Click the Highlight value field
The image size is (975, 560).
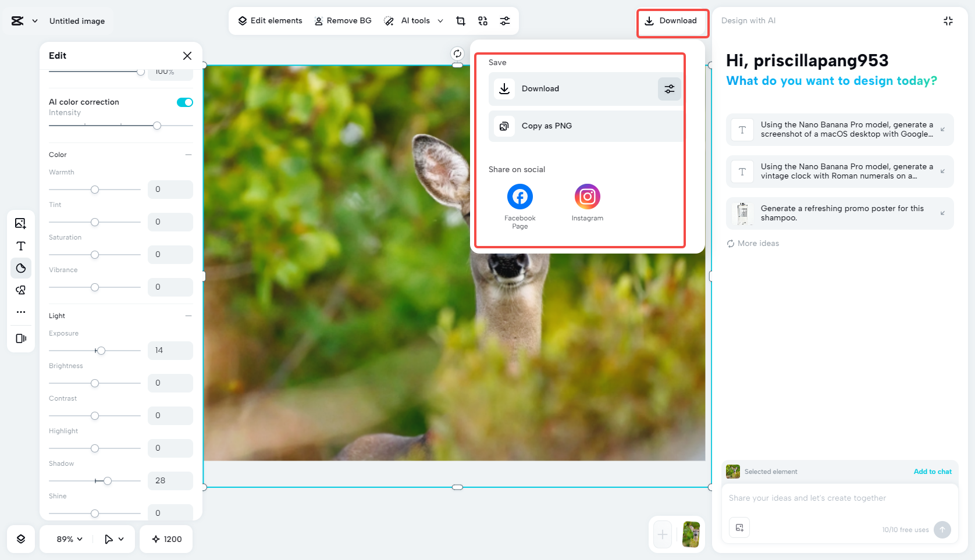(x=170, y=448)
